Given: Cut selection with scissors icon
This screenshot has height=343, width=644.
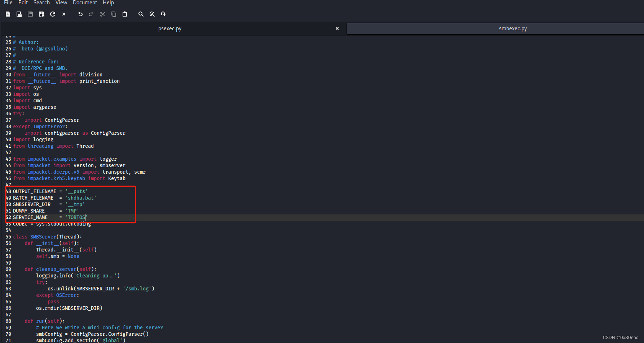Looking at the screenshot, I should pos(102,14).
